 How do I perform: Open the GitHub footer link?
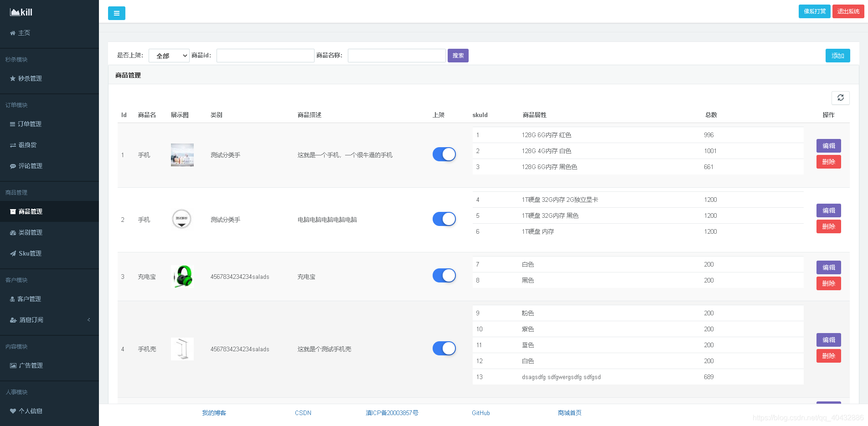pos(480,413)
